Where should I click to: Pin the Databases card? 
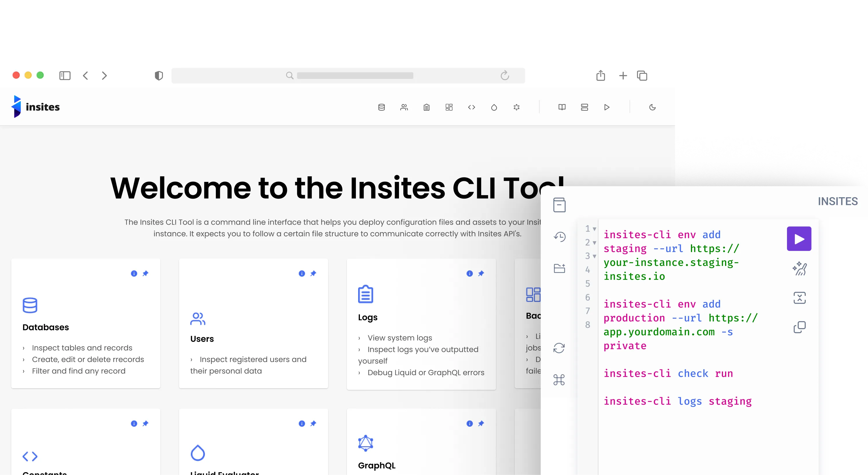click(x=145, y=273)
